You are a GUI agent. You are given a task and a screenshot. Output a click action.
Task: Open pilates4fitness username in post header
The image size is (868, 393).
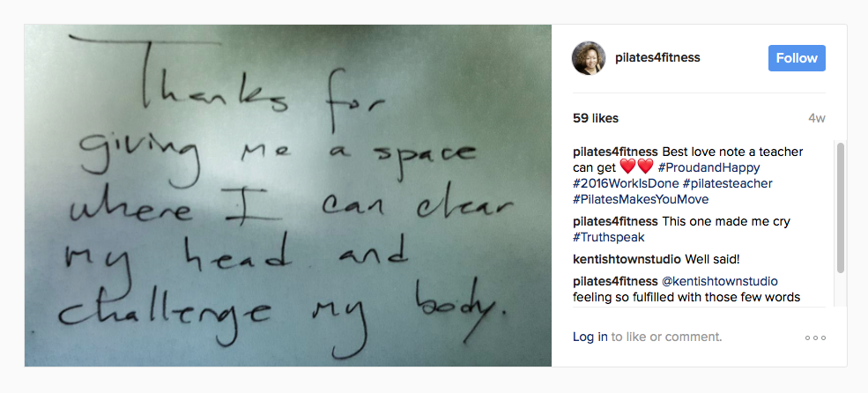[x=657, y=58]
